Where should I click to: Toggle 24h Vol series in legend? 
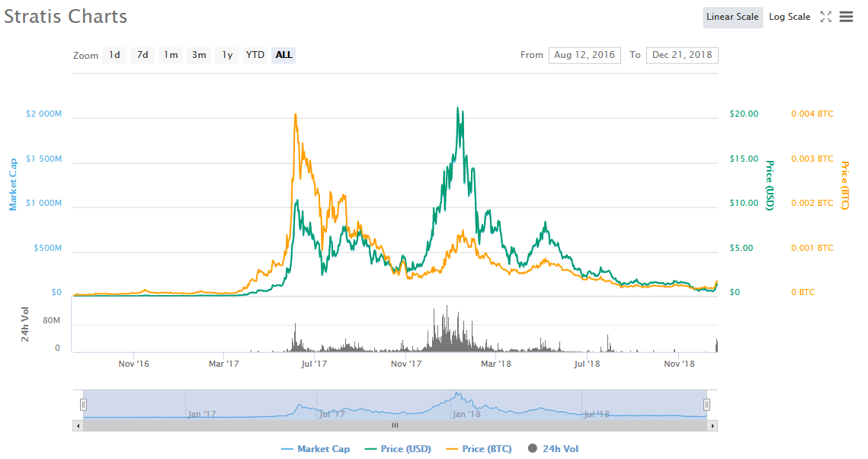[x=553, y=449]
